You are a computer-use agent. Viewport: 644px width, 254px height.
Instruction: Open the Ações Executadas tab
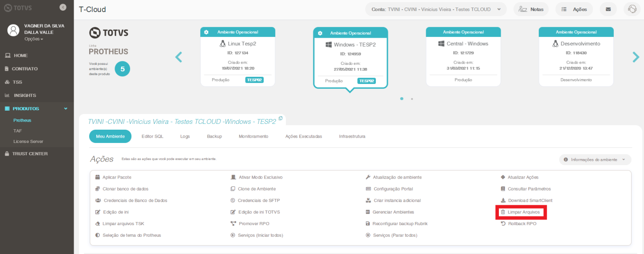pos(304,136)
